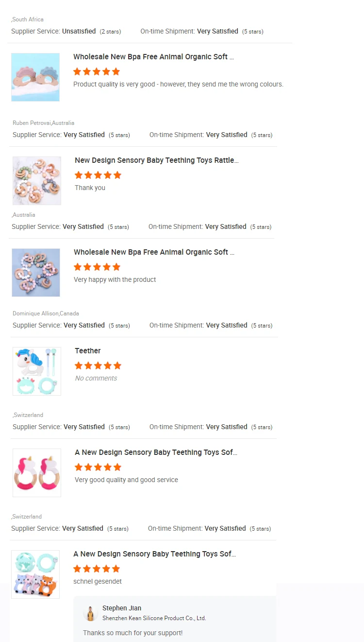Open product title above "schnel gesendet" review
The height and width of the screenshot is (642, 364).
click(x=154, y=554)
